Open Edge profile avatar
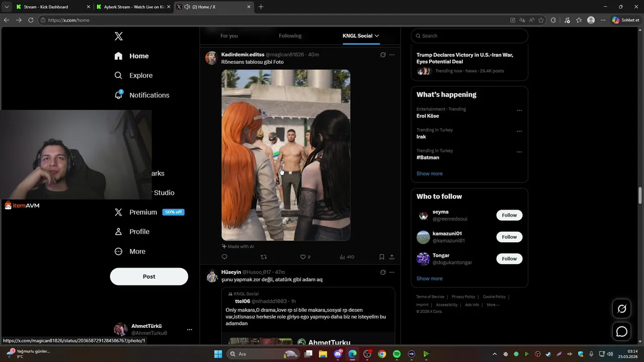The height and width of the screenshot is (362, 644). 591,20
